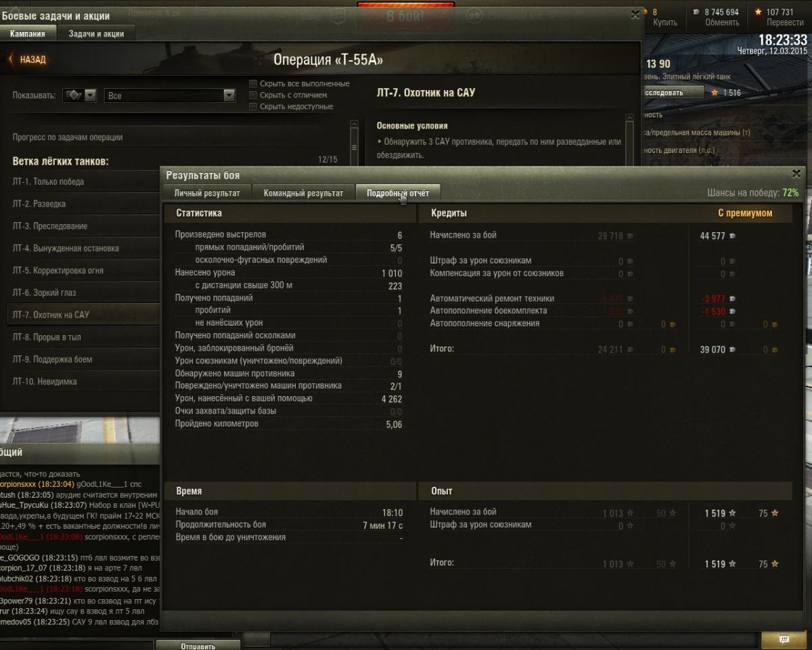The image size is (812, 650).
Task: Click the Ветка лёгких танков header
Action: point(61,162)
